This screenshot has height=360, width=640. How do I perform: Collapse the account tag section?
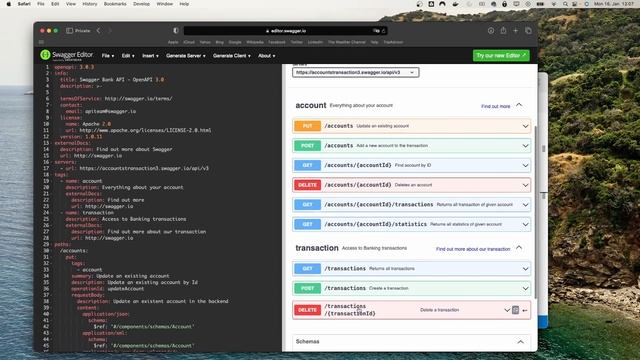tap(519, 105)
